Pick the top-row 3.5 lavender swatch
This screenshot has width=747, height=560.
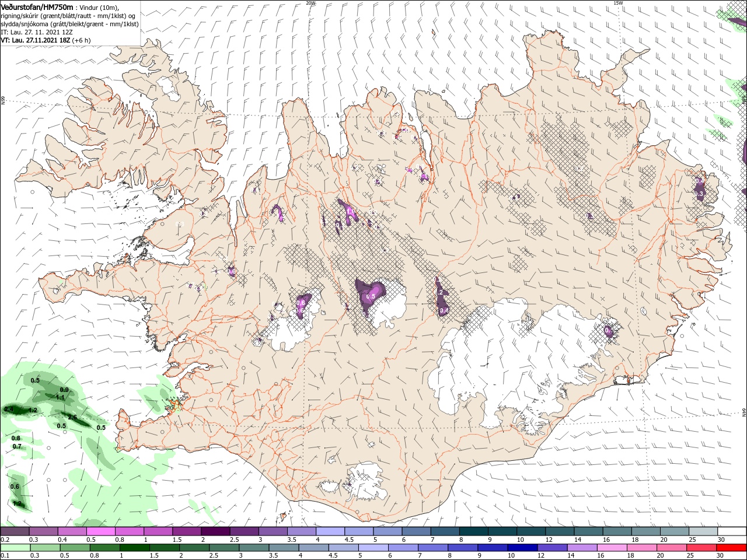point(301,531)
